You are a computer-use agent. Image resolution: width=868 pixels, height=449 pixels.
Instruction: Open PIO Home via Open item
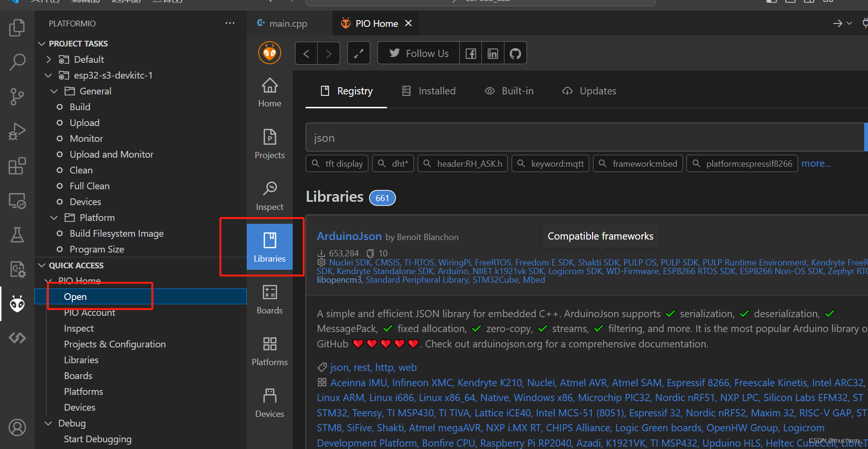point(75,297)
